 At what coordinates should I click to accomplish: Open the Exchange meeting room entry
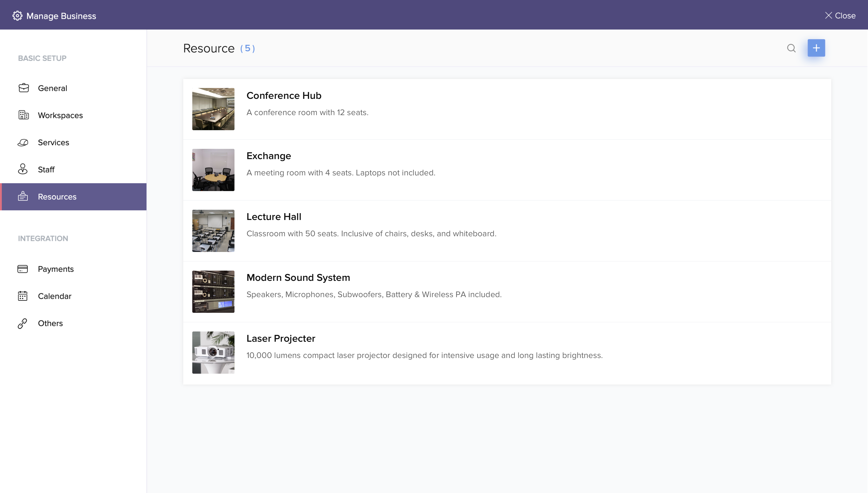point(268,156)
